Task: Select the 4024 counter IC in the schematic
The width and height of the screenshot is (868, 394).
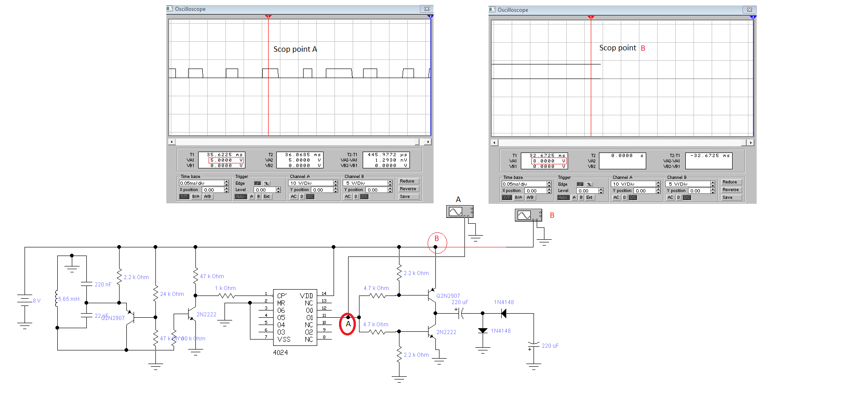Action: [295, 317]
